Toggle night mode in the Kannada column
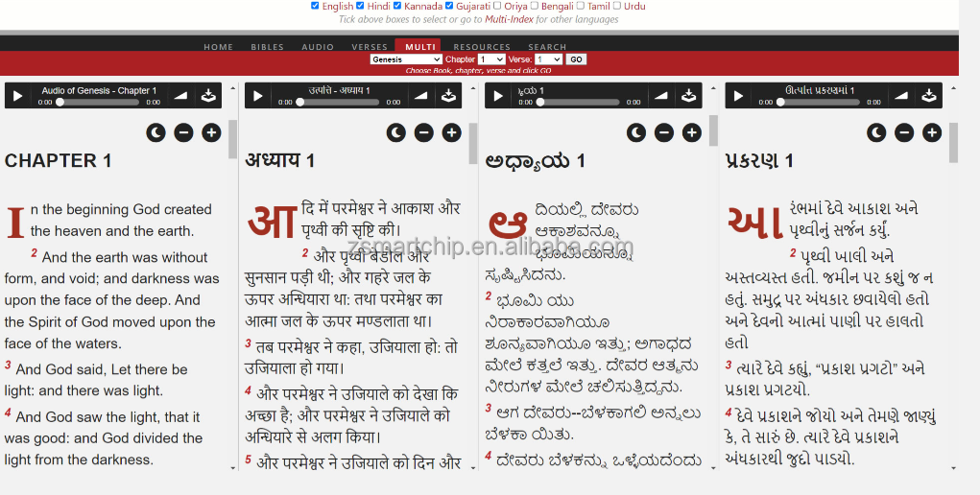This screenshot has height=495, width=980. coord(636,132)
